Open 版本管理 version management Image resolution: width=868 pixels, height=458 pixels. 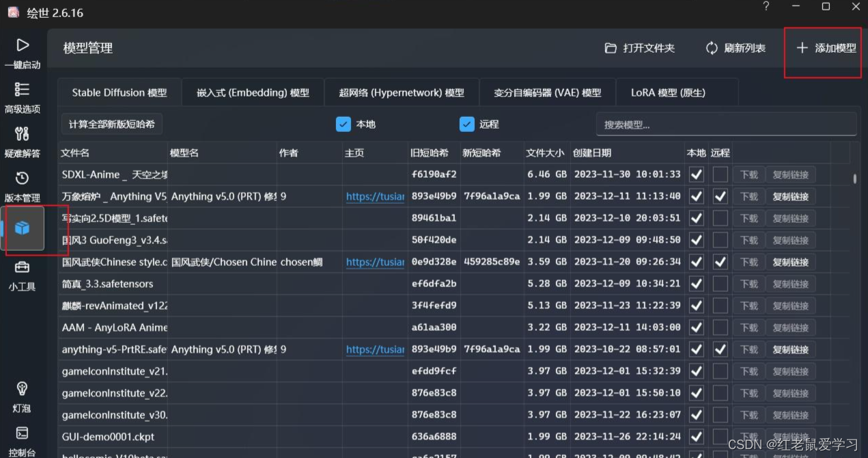click(23, 187)
